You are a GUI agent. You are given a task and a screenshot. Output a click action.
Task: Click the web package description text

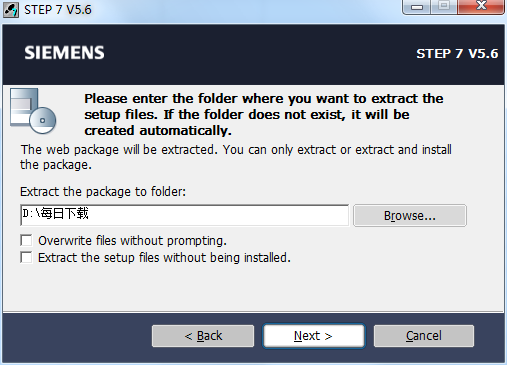(236, 157)
